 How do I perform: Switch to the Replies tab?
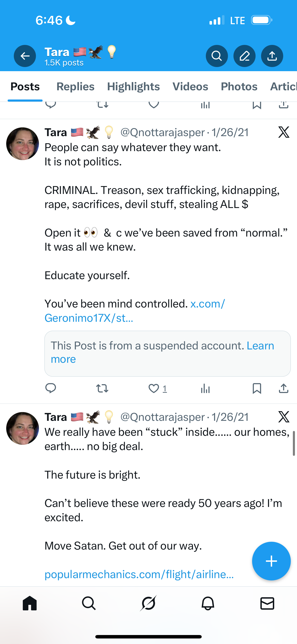(75, 87)
